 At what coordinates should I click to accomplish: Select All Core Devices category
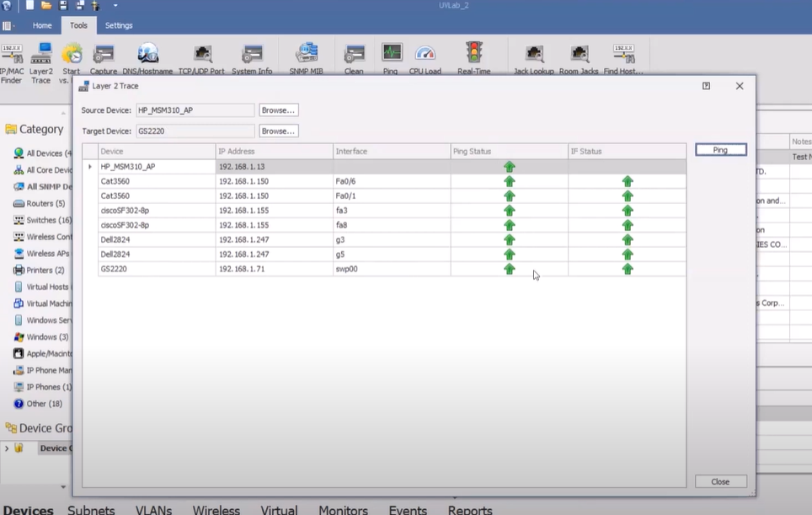(44, 170)
